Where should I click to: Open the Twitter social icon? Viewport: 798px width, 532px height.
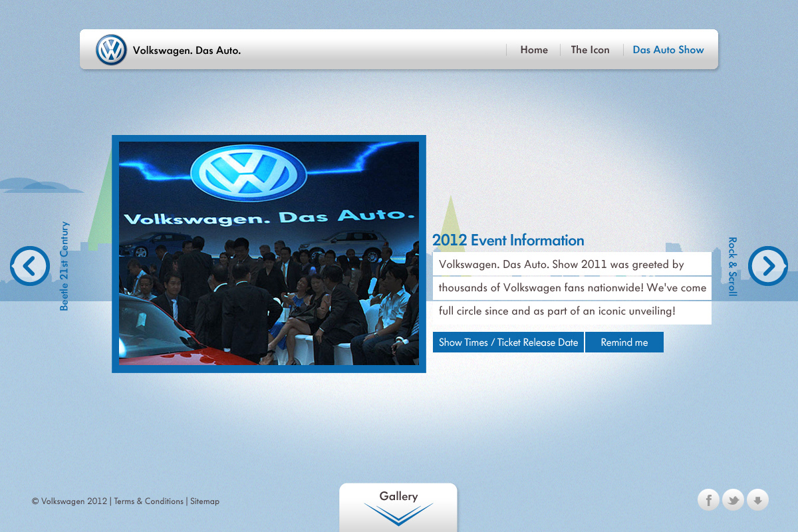click(x=733, y=499)
